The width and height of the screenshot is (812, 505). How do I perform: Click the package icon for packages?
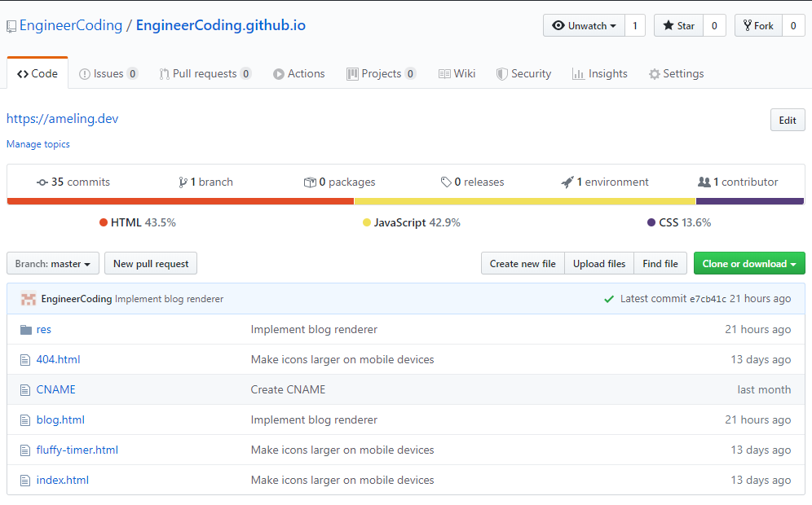pyautogui.click(x=310, y=182)
